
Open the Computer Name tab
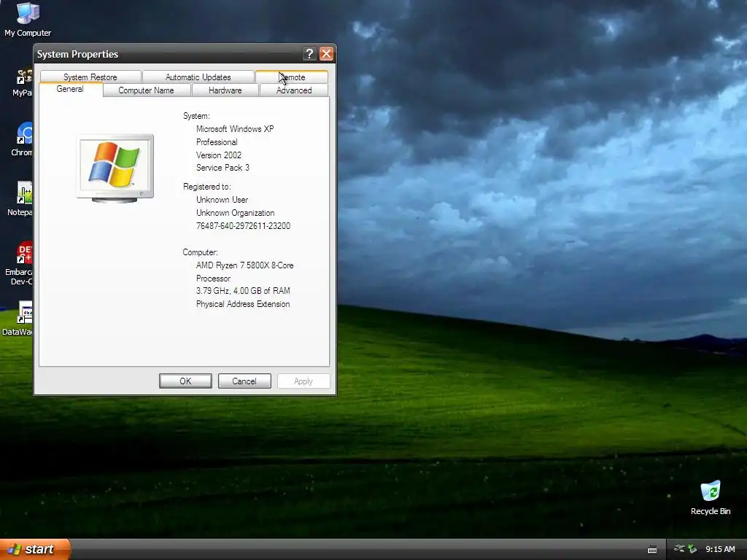(x=146, y=90)
